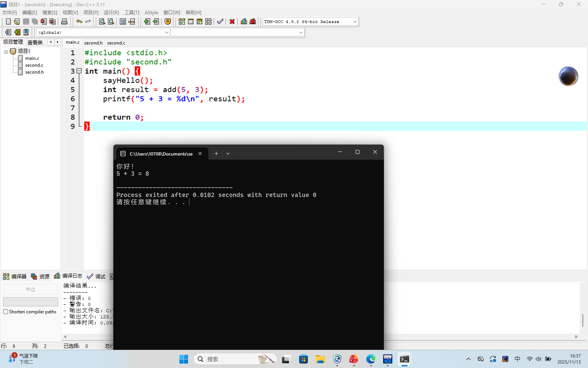Image resolution: width=588 pixels, height=368 pixels.
Task: Click the Goto Line toolbar icon
Action: click(x=132, y=22)
